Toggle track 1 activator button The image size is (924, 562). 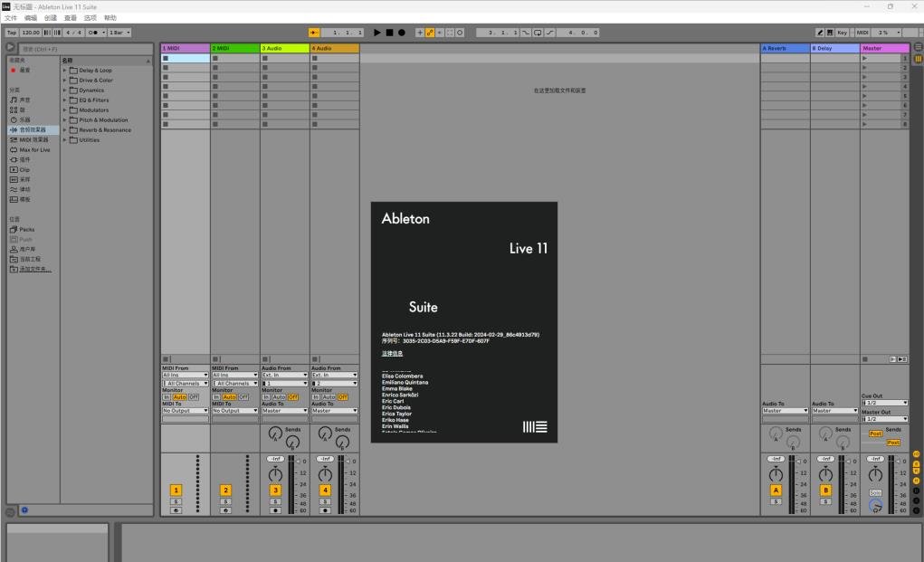coord(176,491)
